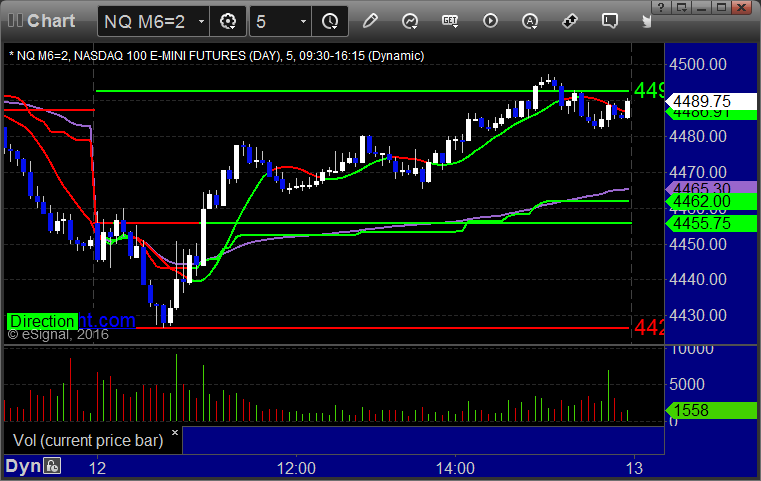
Task: Open the symbol settings gear menu
Action: point(228,21)
